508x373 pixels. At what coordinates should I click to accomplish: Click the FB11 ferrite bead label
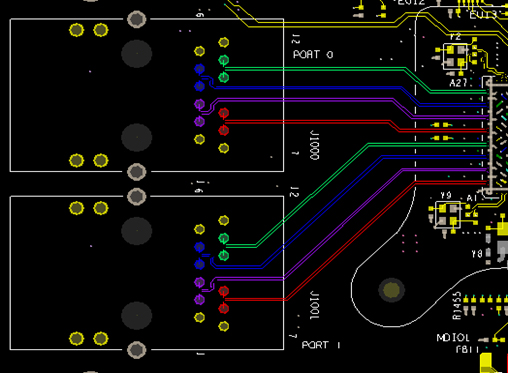[x=467, y=349]
